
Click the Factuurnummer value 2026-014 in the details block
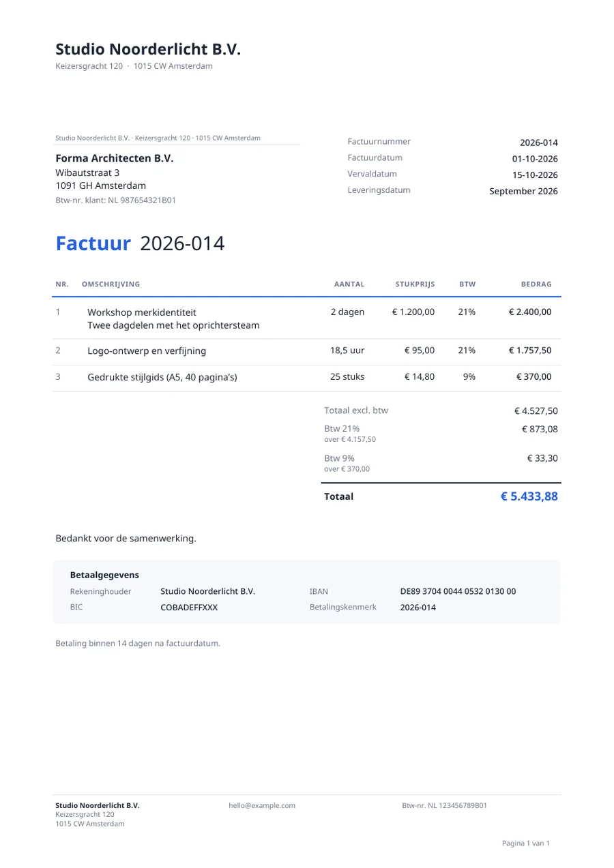coord(539,143)
